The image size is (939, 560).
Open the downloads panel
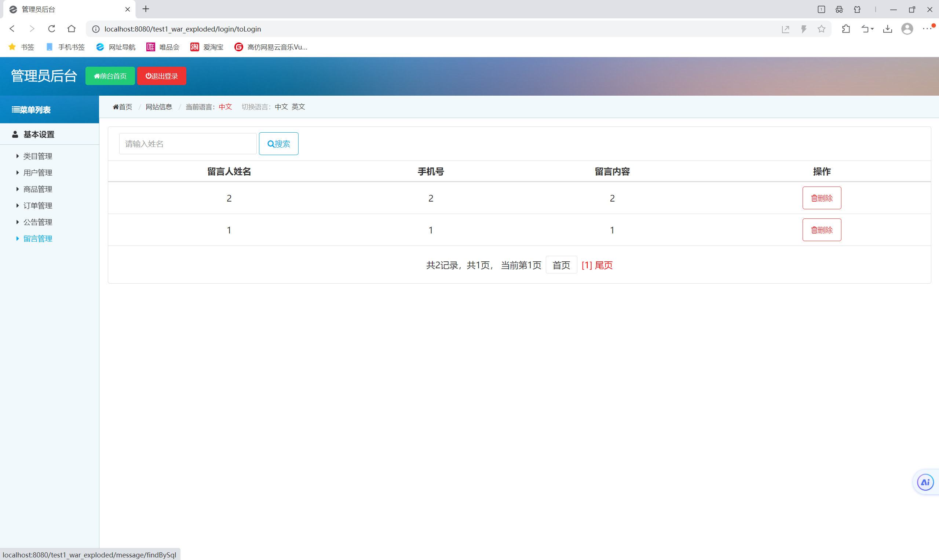click(888, 29)
